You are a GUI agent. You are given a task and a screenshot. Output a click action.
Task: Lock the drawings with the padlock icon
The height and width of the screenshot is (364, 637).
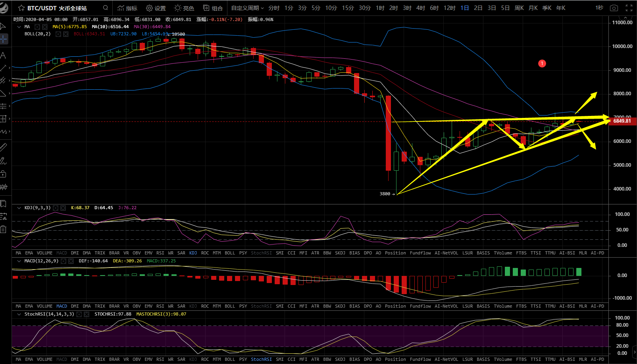pyautogui.click(x=3, y=174)
